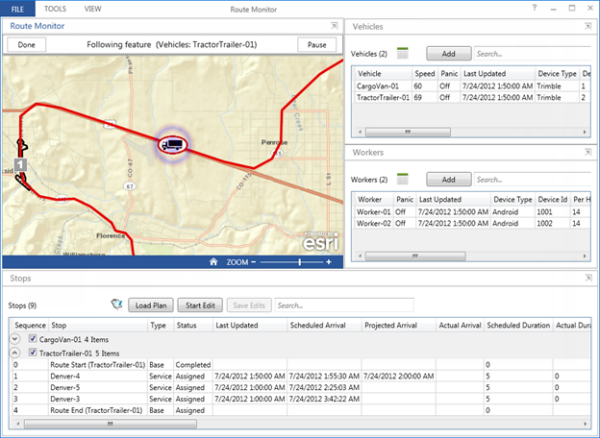Click the zoom in plus icon
The height and width of the screenshot is (438, 600).
coord(329,262)
